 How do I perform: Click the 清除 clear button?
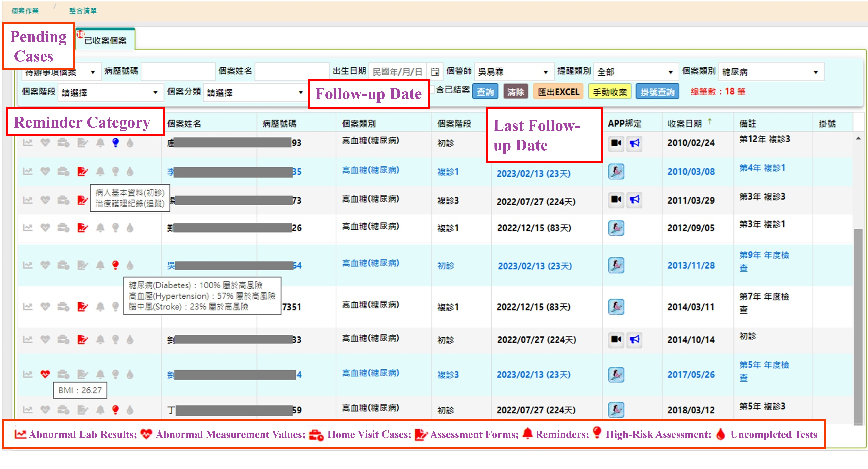[516, 92]
